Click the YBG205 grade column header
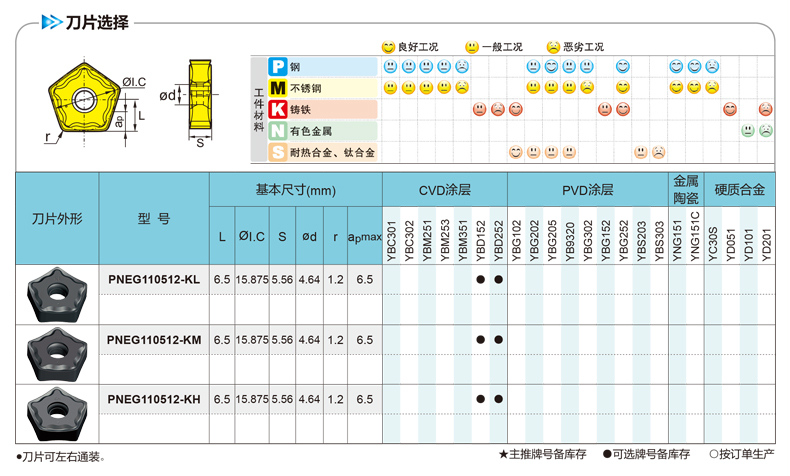Image resolution: width=790 pixels, height=476 pixels. pos(552,241)
